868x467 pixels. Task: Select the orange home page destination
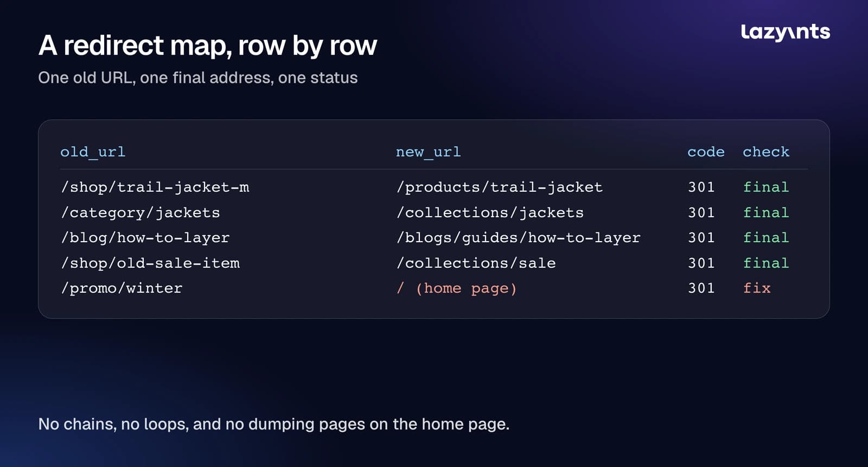point(456,288)
